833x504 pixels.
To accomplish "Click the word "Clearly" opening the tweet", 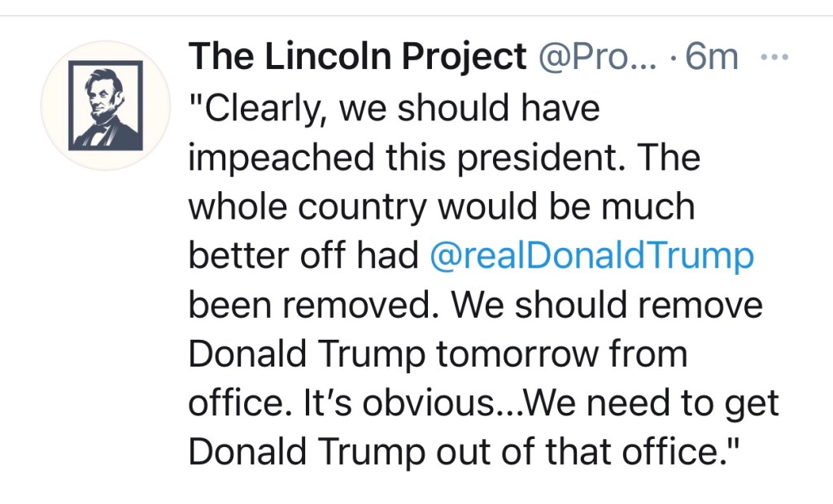I will pyautogui.click(x=259, y=107).
